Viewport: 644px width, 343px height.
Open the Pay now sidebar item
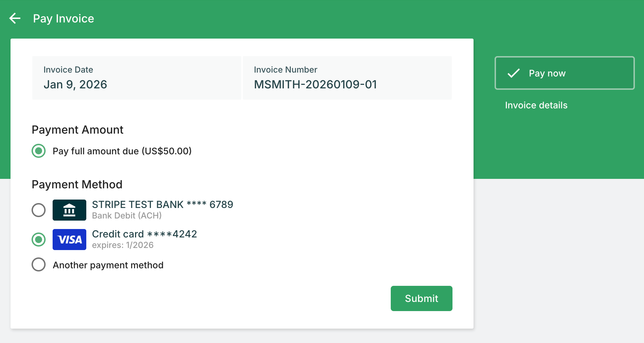[x=564, y=73]
